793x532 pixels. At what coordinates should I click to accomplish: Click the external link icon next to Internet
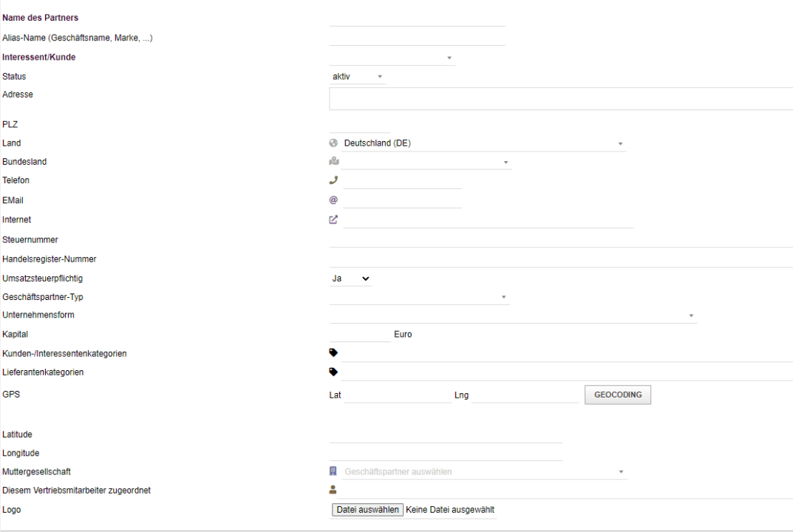[333, 219]
